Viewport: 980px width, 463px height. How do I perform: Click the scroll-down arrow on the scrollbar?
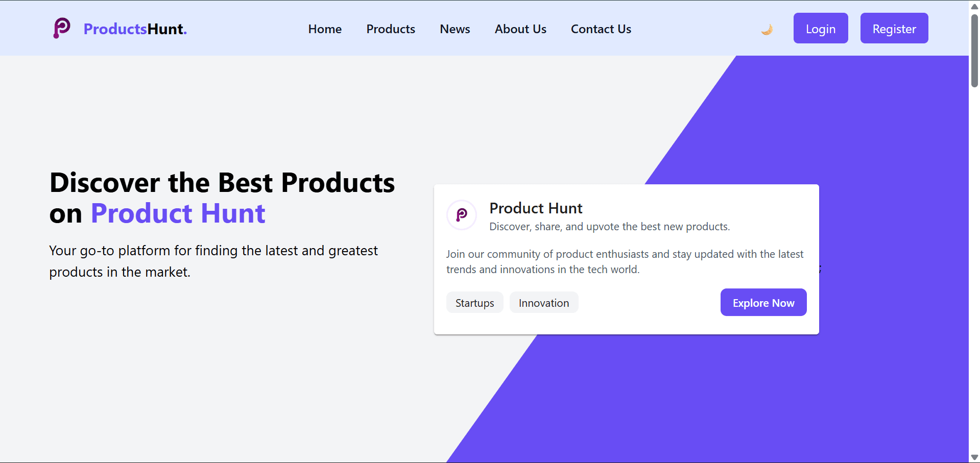click(x=974, y=457)
